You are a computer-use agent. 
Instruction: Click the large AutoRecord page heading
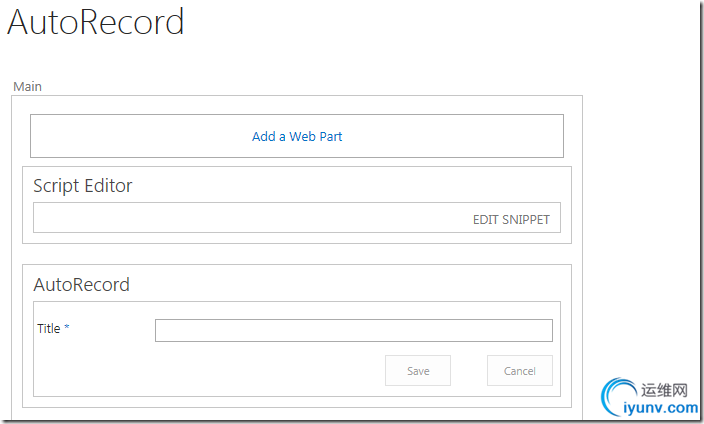click(96, 22)
